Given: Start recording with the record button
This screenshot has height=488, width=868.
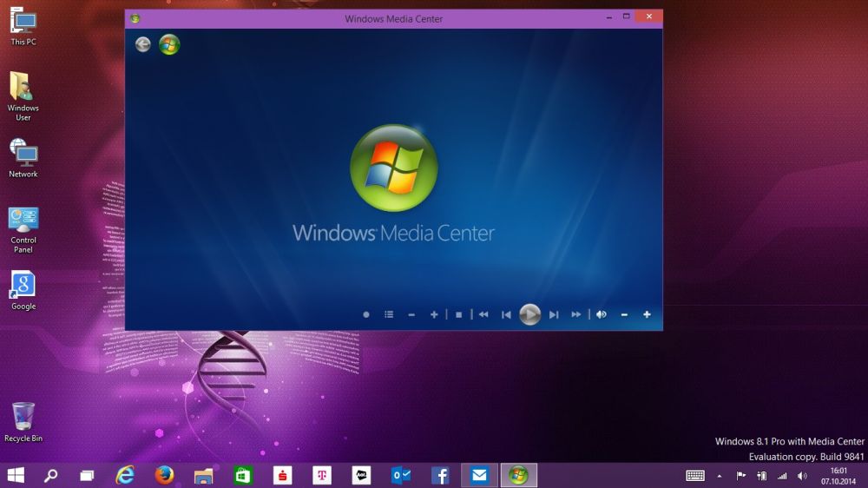Looking at the screenshot, I should click(x=366, y=314).
